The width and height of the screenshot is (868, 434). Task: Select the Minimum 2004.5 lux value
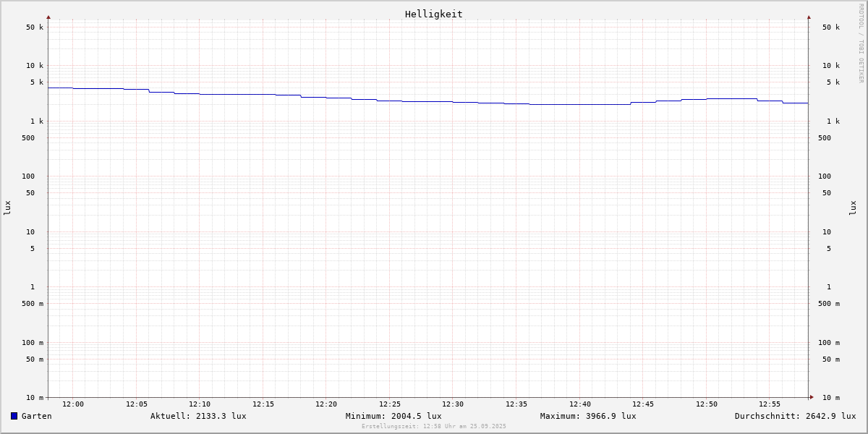393,416
